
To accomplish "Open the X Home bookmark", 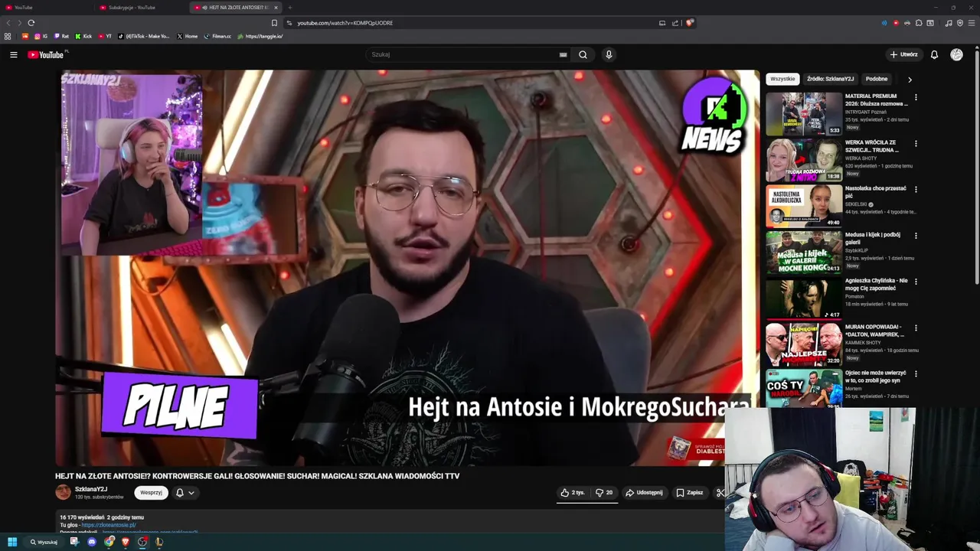I will point(187,36).
